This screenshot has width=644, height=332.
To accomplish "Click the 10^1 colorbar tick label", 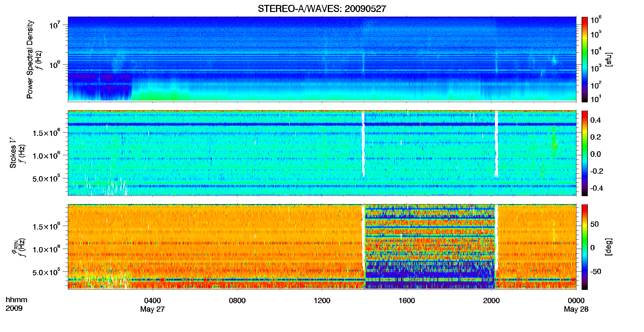I will (596, 99).
